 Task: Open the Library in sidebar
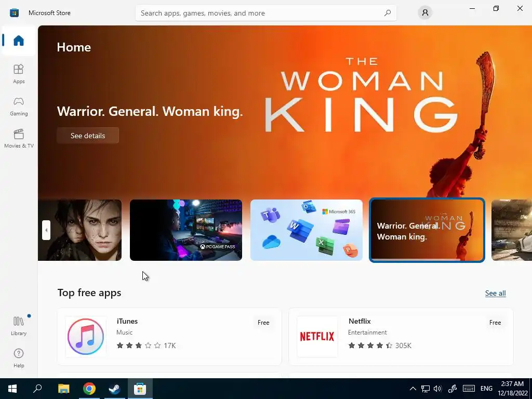point(19,326)
